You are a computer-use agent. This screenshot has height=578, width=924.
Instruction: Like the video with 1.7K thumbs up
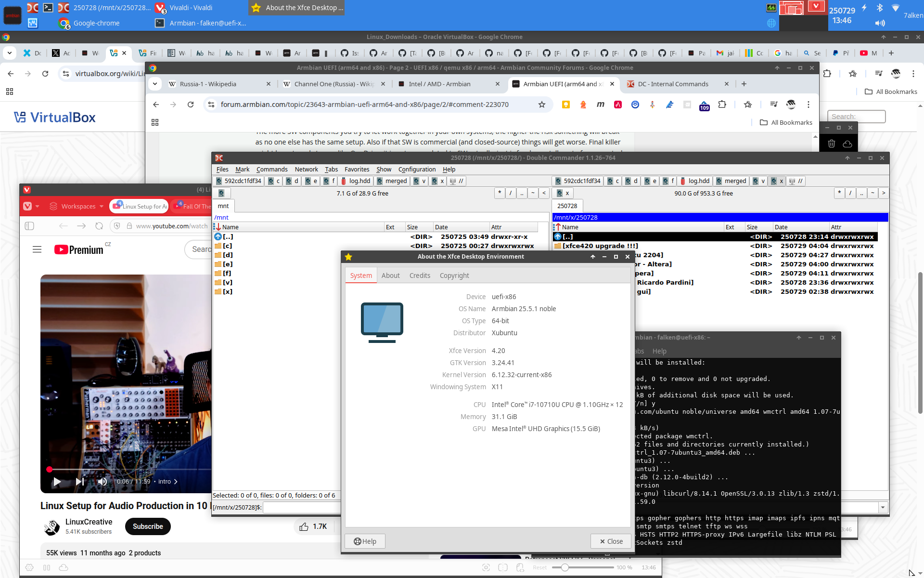pos(313,526)
